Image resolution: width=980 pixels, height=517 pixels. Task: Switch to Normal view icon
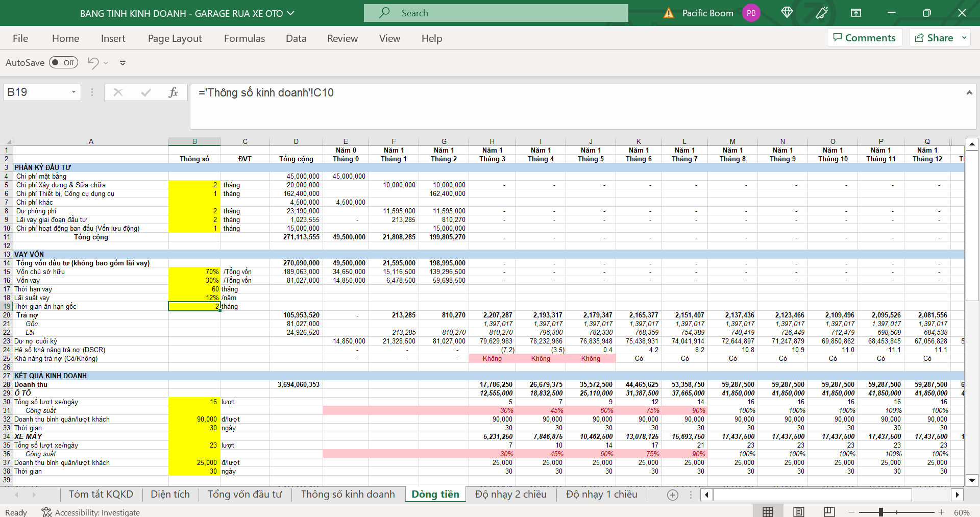tap(768, 512)
